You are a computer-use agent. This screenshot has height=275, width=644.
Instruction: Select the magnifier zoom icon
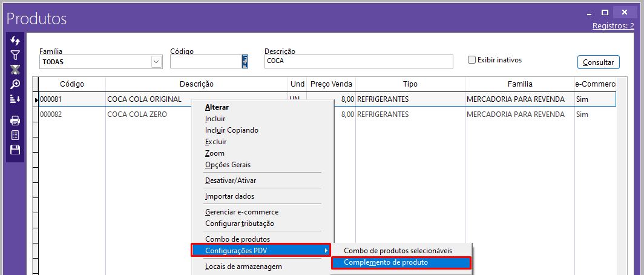(16, 84)
